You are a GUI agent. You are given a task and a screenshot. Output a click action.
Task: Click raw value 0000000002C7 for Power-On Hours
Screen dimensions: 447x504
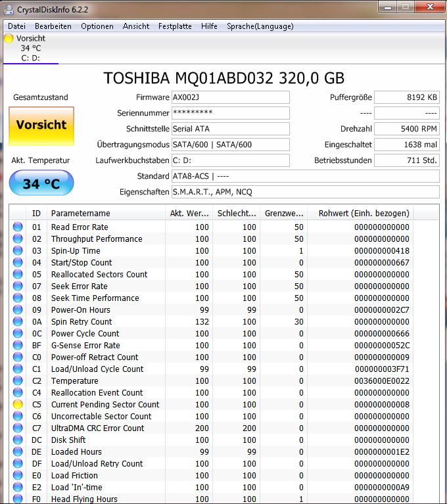(382, 310)
